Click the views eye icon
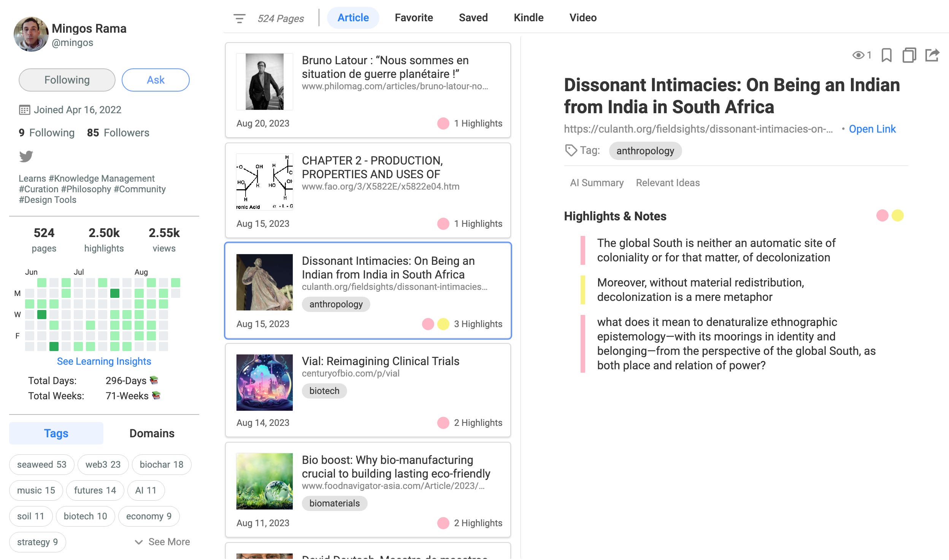The image size is (949, 560). point(858,55)
